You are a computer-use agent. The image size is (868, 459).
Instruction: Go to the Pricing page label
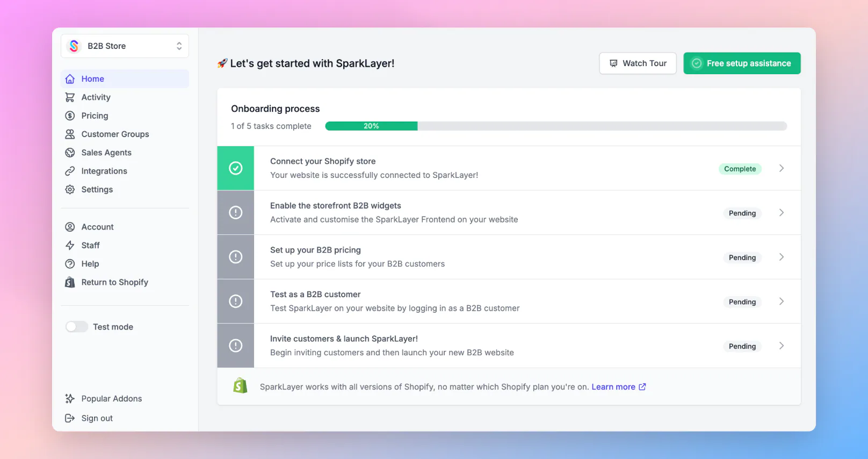[95, 116]
